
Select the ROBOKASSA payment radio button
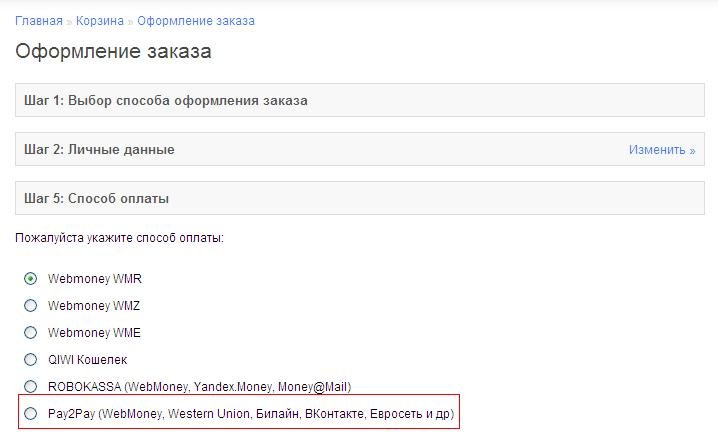pos(30,387)
